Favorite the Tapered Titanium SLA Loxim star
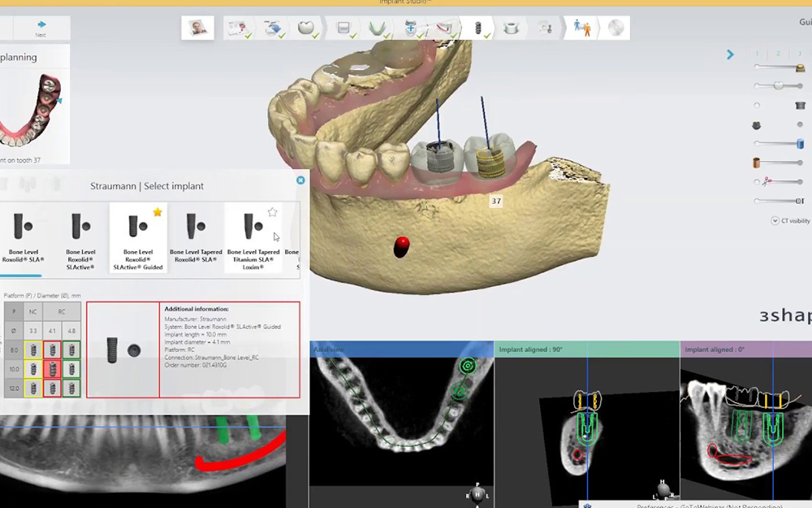The height and width of the screenshot is (508, 812). (x=272, y=212)
